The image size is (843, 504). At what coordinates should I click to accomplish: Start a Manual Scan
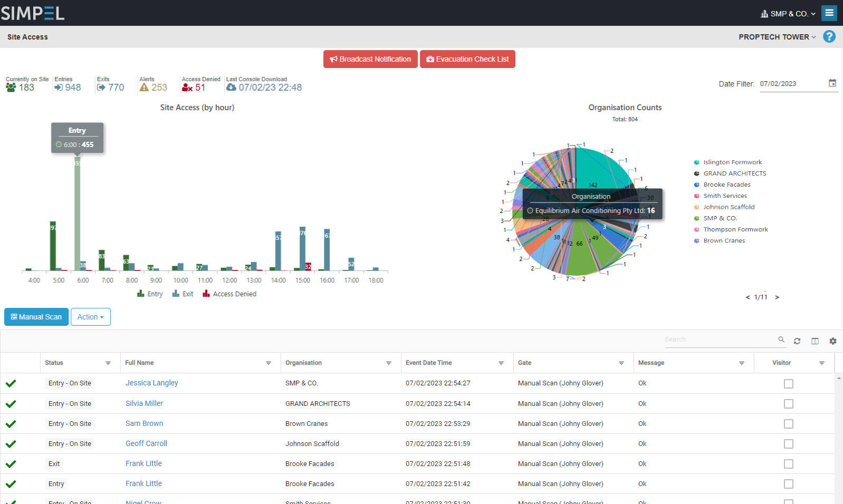pos(36,317)
